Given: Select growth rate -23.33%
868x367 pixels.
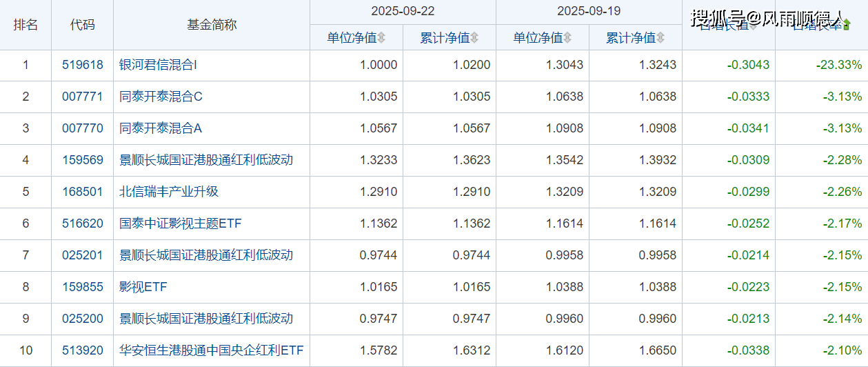Looking at the screenshot, I should pyautogui.click(x=839, y=65).
